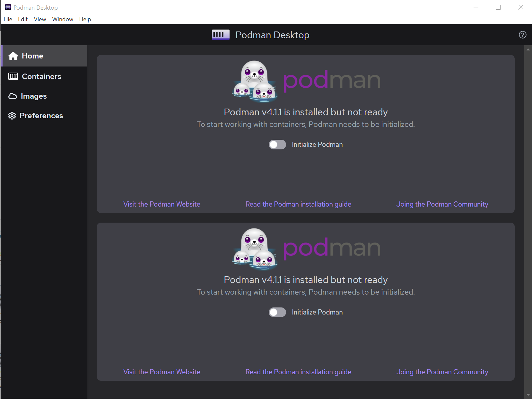
Task: Enable the top Initialize Podman toggle
Action: 277,145
